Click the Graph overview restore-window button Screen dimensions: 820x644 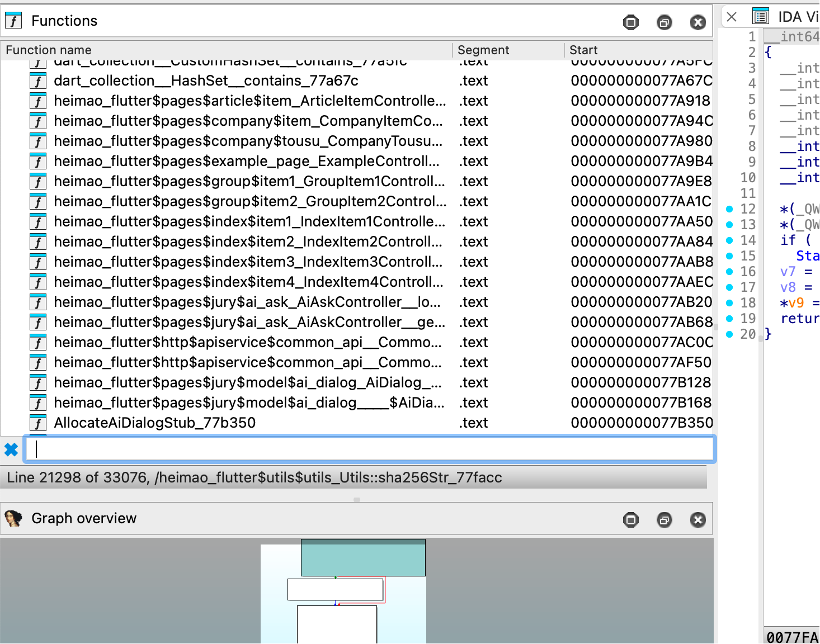[x=665, y=520]
